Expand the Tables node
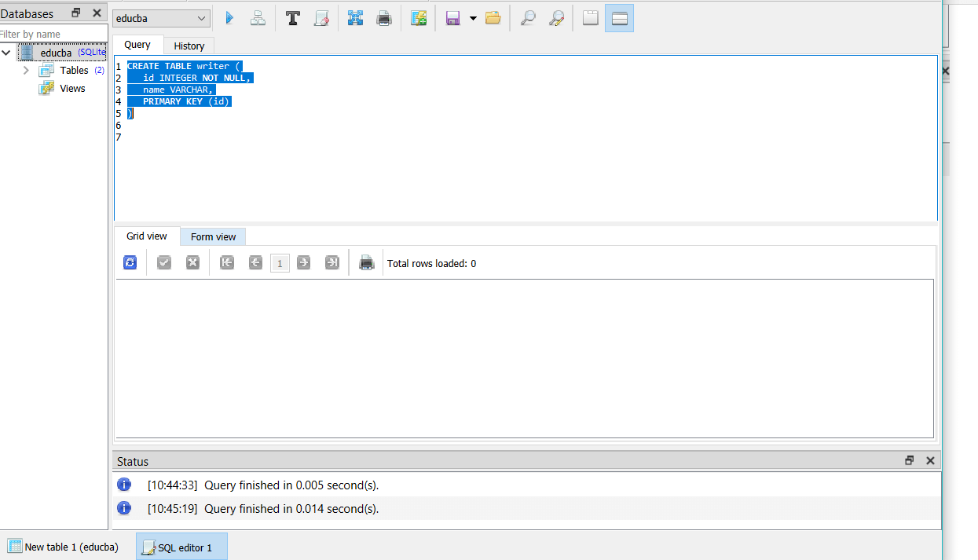The image size is (978, 560). click(26, 70)
